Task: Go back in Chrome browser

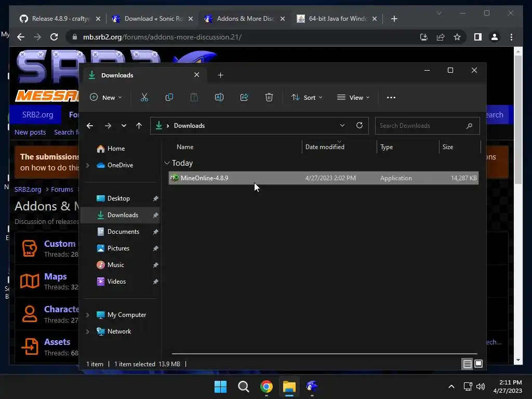Action: point(21,37)
